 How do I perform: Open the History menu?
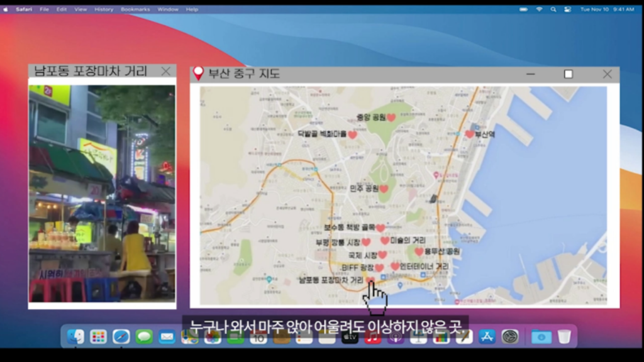pos(104,9)
